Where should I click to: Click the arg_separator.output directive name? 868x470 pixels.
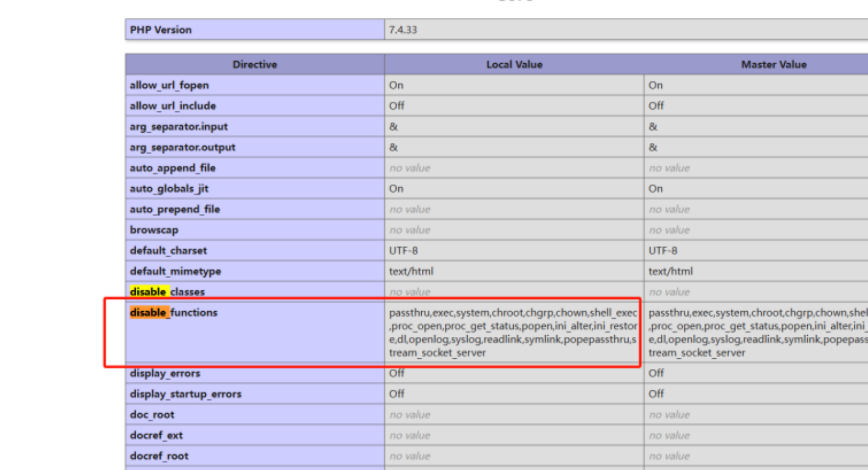click(x=182, y=147)
